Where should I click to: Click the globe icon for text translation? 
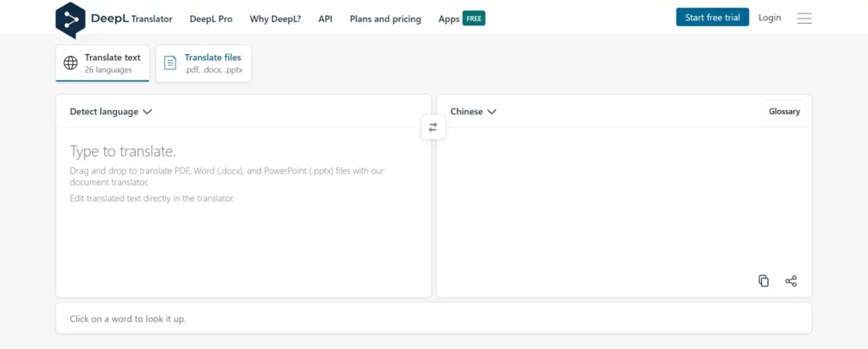pos(71,64)
